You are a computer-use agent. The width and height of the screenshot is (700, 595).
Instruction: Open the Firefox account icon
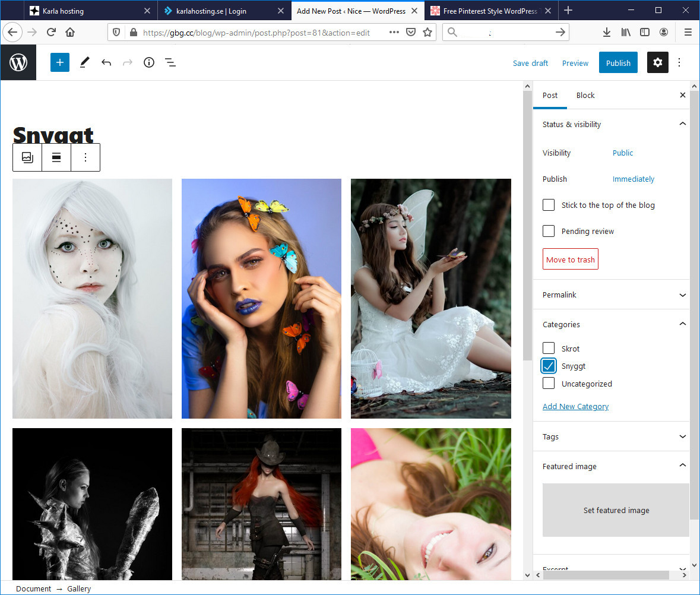[664, 32]
